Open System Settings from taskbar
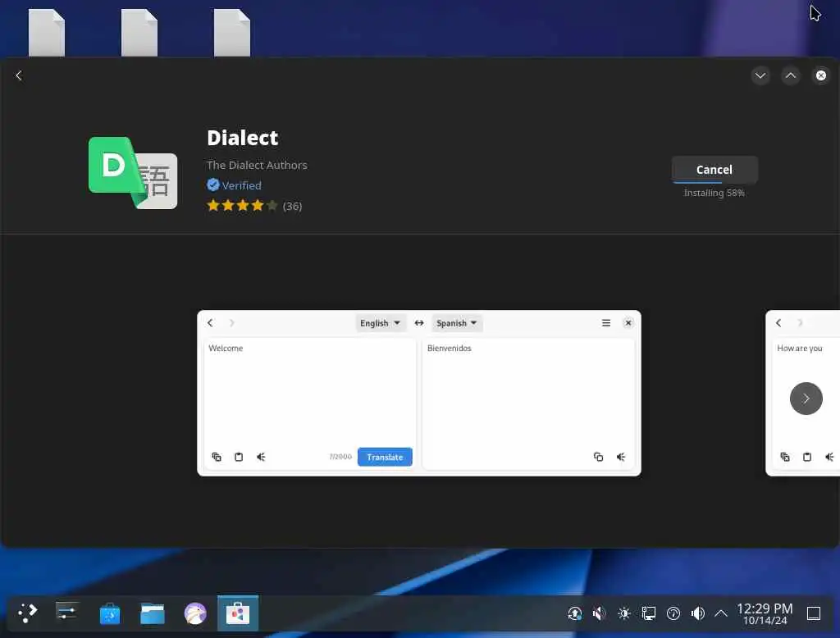840x638 pixels. 66,613
